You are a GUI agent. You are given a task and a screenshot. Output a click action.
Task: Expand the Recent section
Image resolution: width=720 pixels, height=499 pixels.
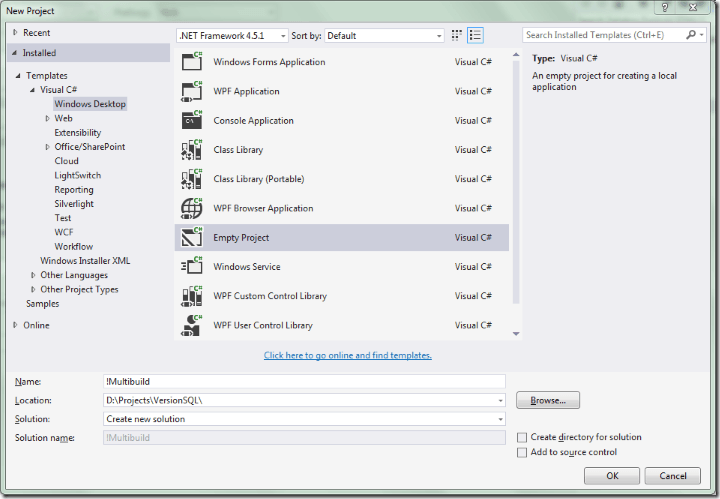pos(15,32)
